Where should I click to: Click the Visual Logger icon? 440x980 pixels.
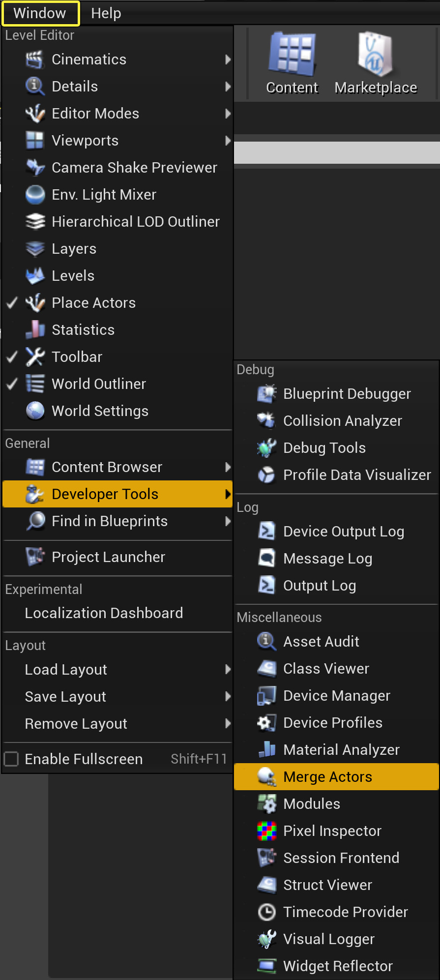(267, 939)
